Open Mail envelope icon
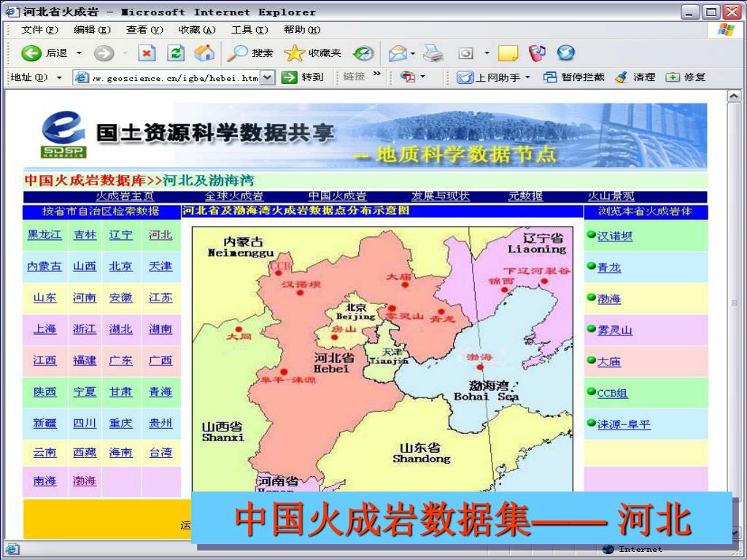 398,52
